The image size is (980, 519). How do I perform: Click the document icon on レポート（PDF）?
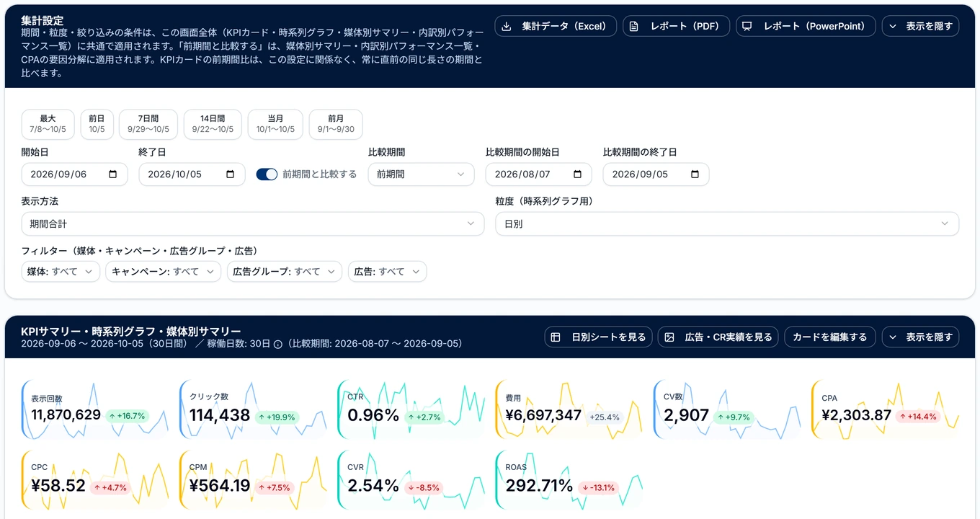(x=634, y=27)
